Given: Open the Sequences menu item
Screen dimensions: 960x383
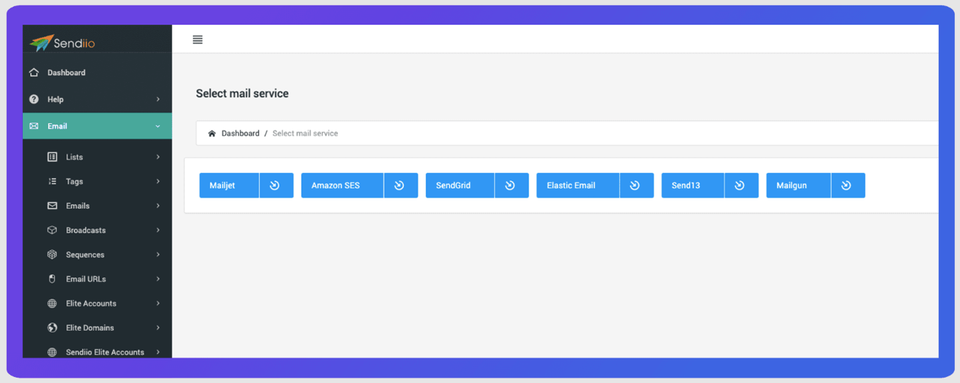Looking at the screenshot, I should point(97,255).
